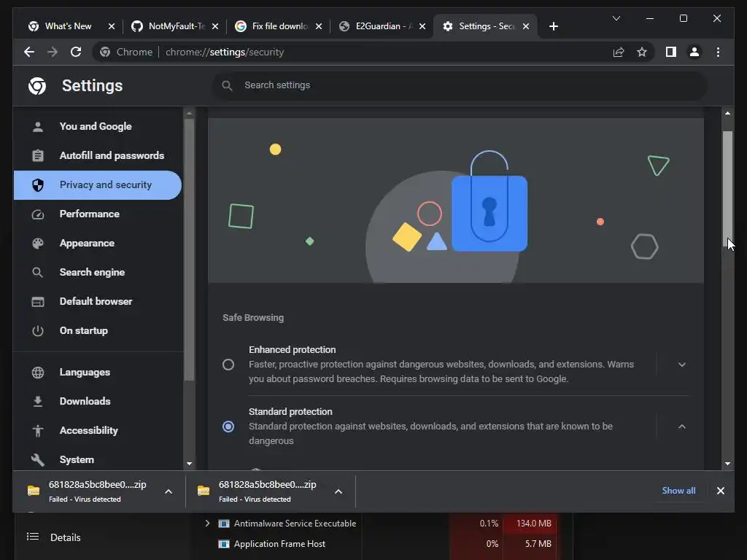The width and height of the screenshot is (747, 560).
Task: Expand Antimalware Service Executable in Task Manager
Action: pos(207,524)
